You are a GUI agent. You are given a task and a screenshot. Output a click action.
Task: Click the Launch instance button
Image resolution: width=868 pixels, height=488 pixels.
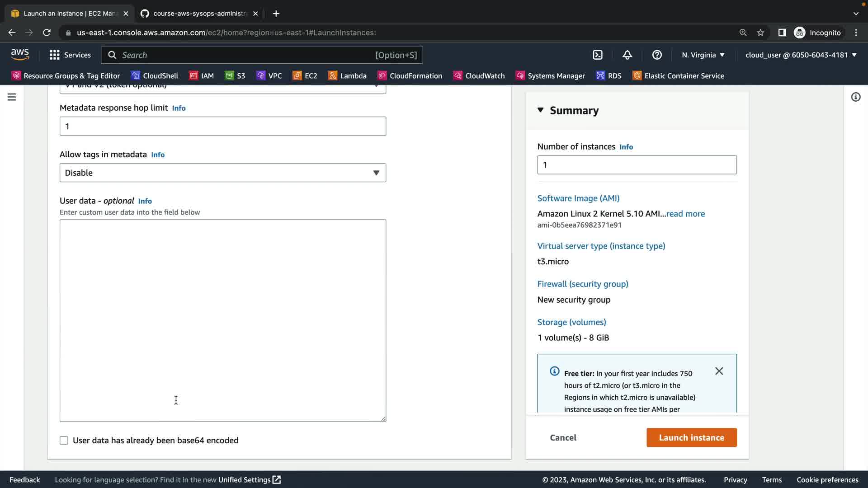[x=691, y=437]
